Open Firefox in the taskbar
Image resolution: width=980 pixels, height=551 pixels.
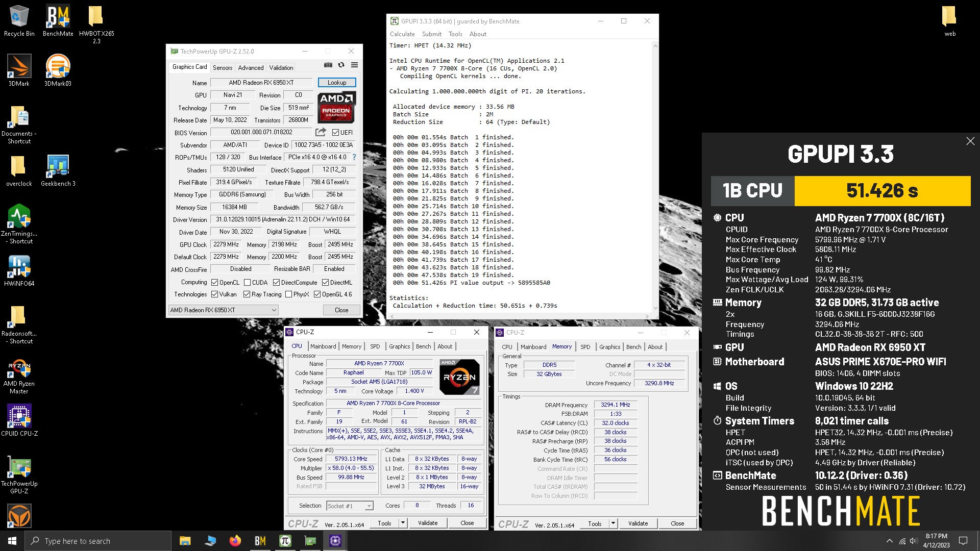coord(235,541)
